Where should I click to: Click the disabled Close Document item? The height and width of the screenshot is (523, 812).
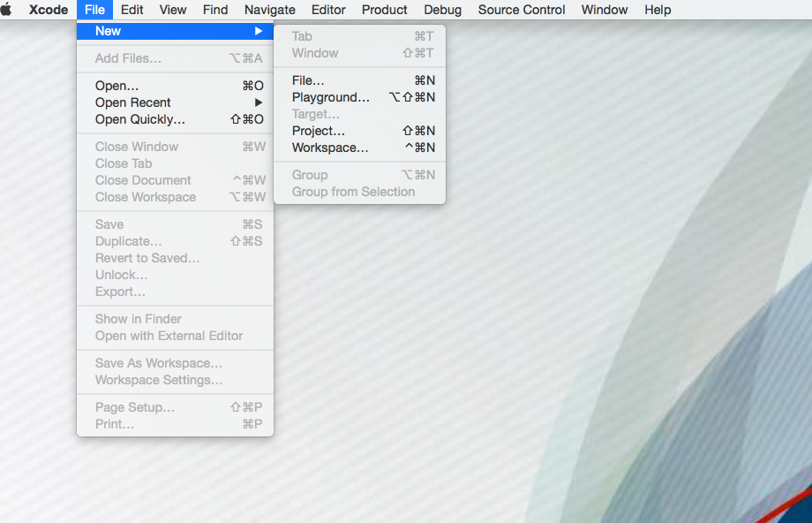pos(175,180)
